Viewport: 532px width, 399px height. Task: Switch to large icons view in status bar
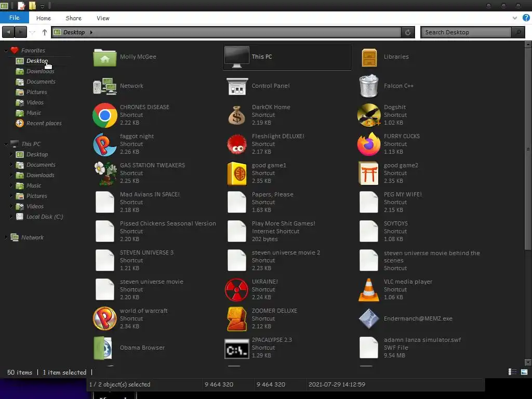pos(524,372)
